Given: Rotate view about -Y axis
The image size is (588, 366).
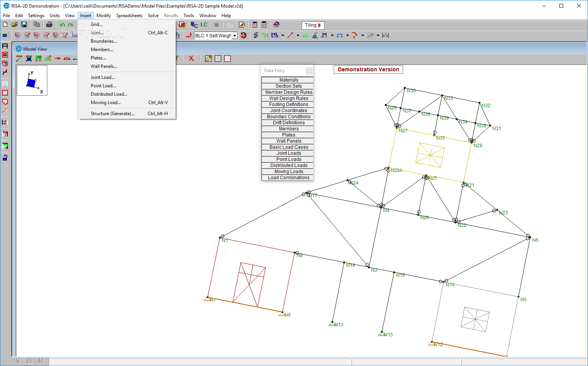Looking at the screenshot, I should (46, 35).
